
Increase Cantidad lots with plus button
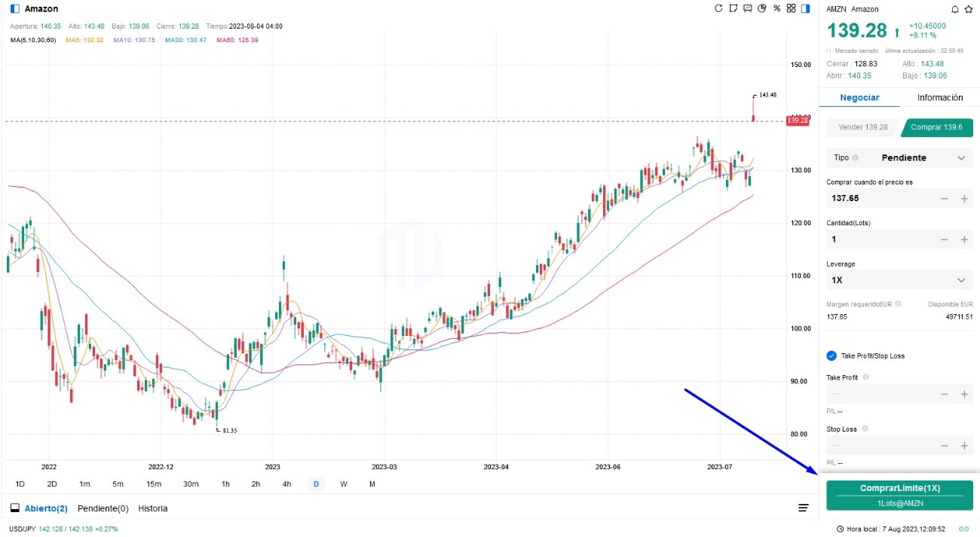(x=964, y=240)
